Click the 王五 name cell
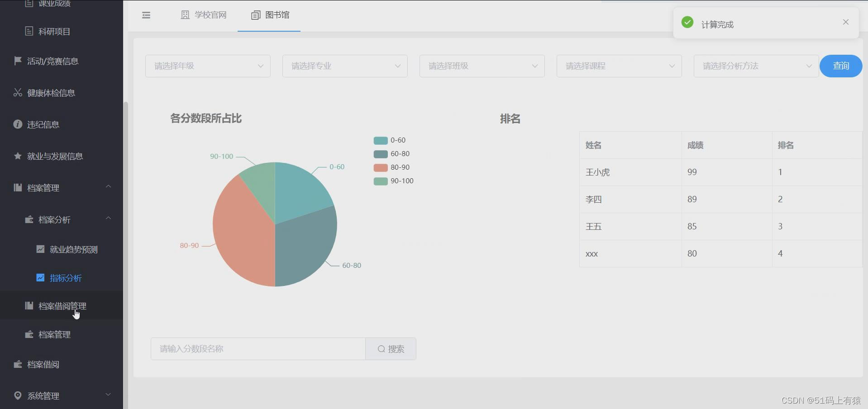The image size is (868, 409). tap(630, 226)
